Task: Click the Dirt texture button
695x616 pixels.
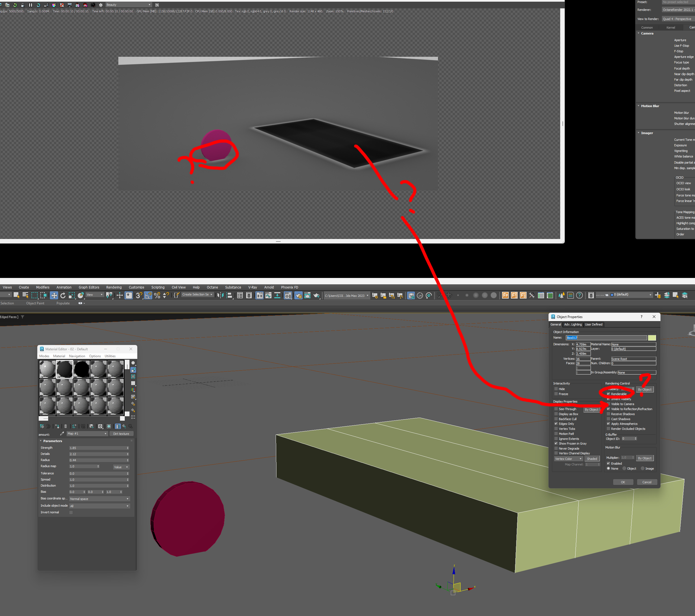Action: (121, 433)
